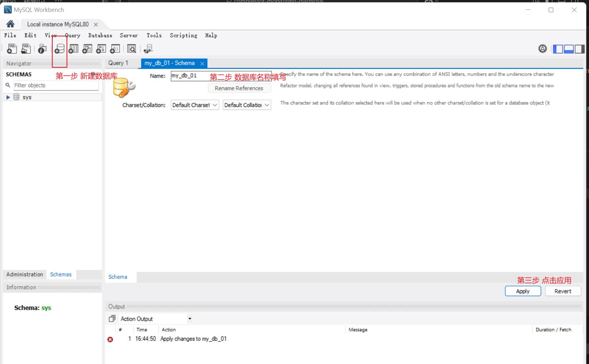The height and width of the screenshot is (364, 589).
Task: Open the Default Collation dropdown
Action: point(247,105)
